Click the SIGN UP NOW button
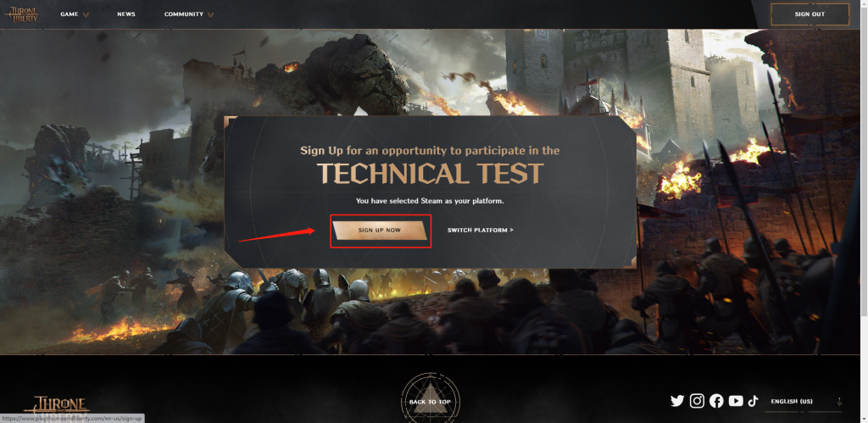 coord(381,230)
